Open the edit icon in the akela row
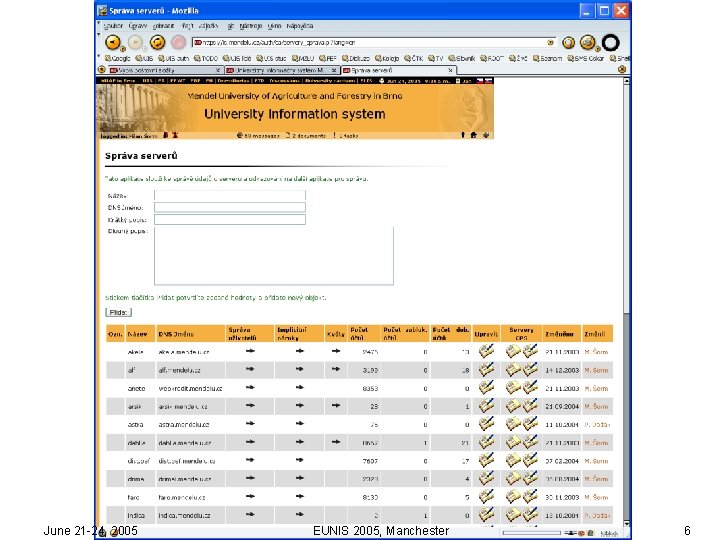 (x=486, y=351)
